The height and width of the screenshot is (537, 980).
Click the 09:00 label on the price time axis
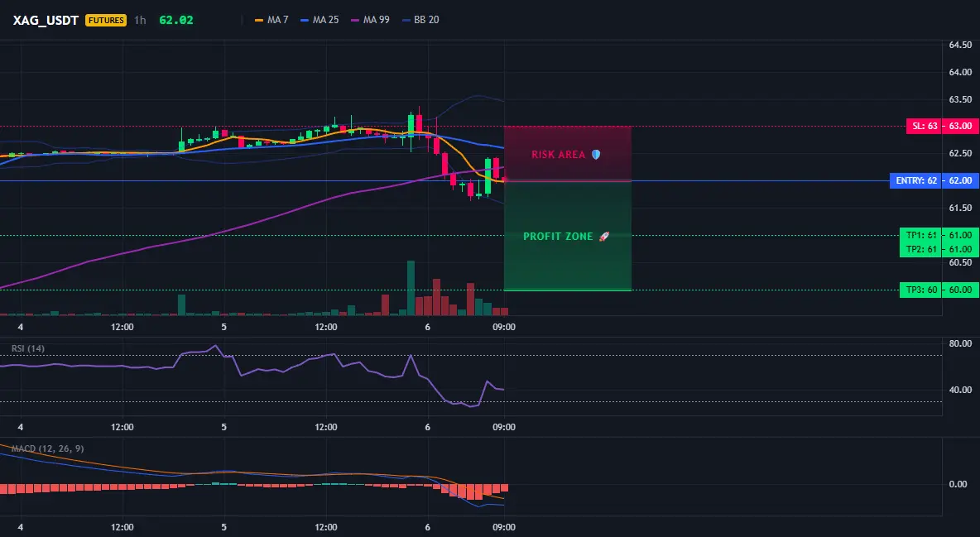[x=504, y=327]
